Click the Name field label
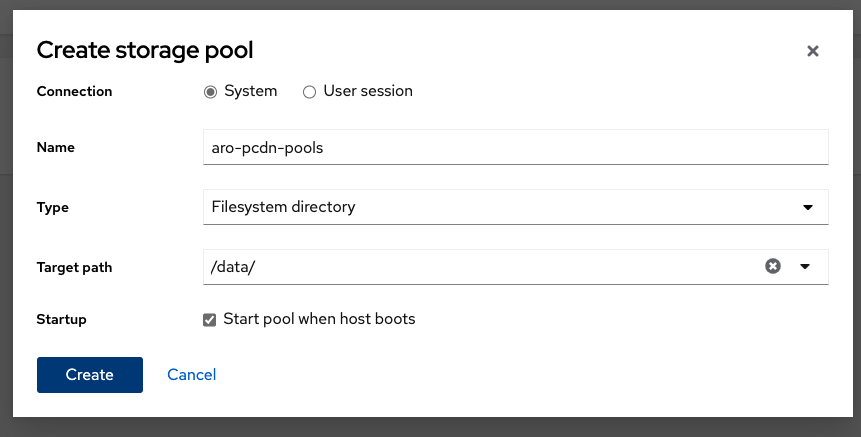 click(56, 147)
